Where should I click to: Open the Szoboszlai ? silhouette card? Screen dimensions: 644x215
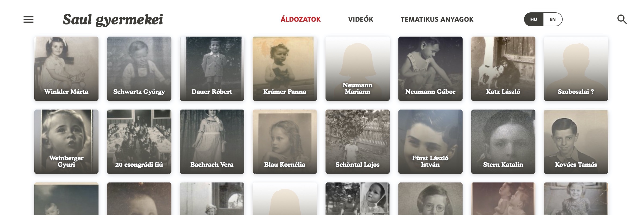click(576, 69)
